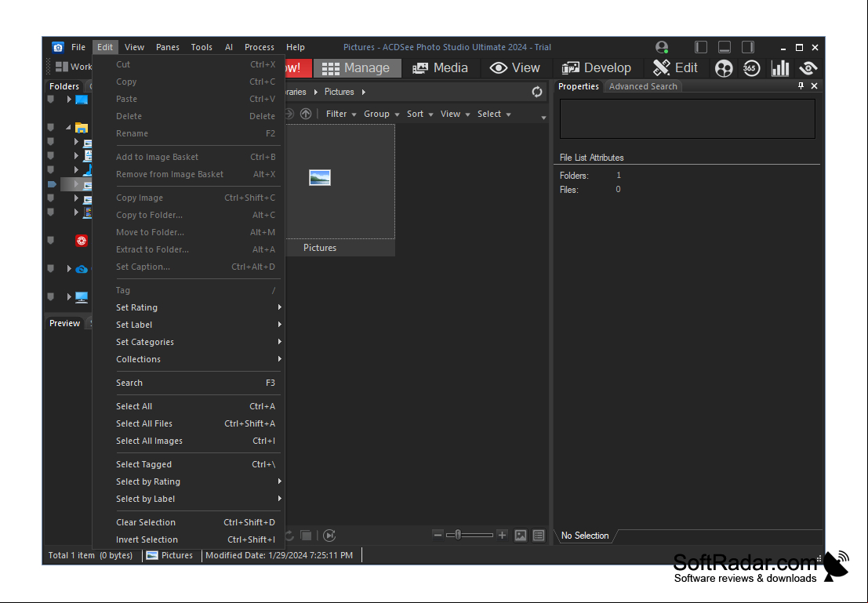This screenshot has height=603, width=868.
Task: Open the Filter dropdown
Action: click(341, 114)
